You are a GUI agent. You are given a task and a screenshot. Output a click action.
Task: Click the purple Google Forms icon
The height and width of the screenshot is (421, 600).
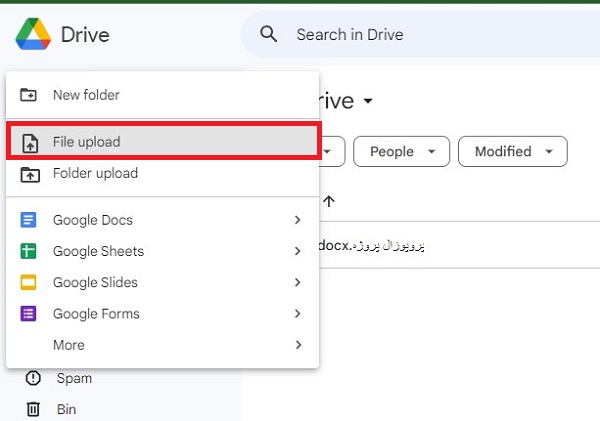point(28,314)
